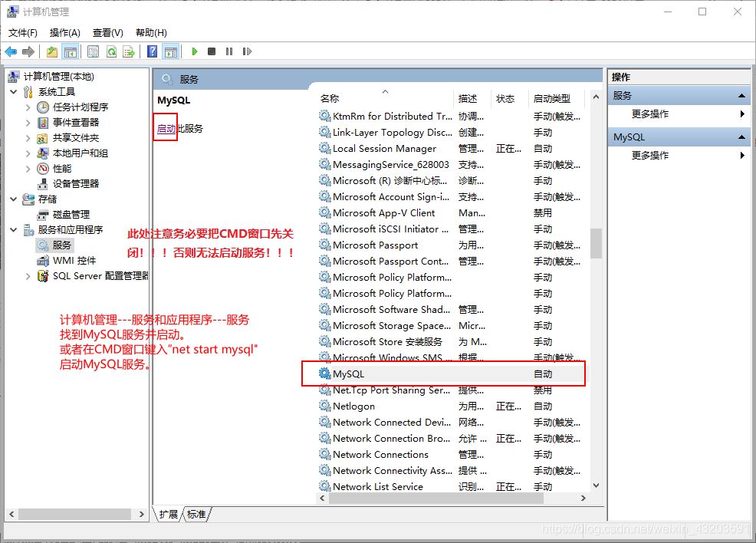The width and height of the screenshot is (756, 543).
Task: Toggle the Show/Hide Action Pane button
Action: pos(170,51)
